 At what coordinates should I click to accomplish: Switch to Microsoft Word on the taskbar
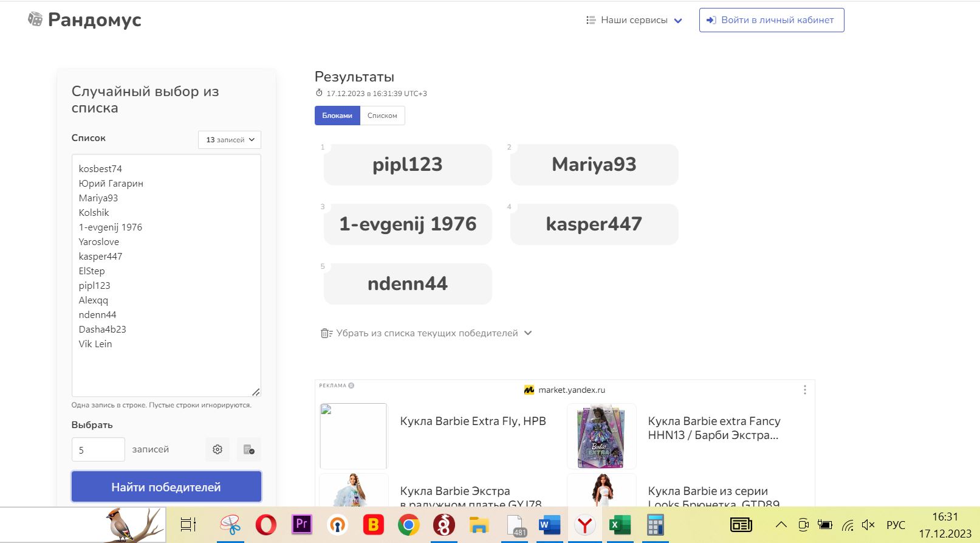point(550,524)
